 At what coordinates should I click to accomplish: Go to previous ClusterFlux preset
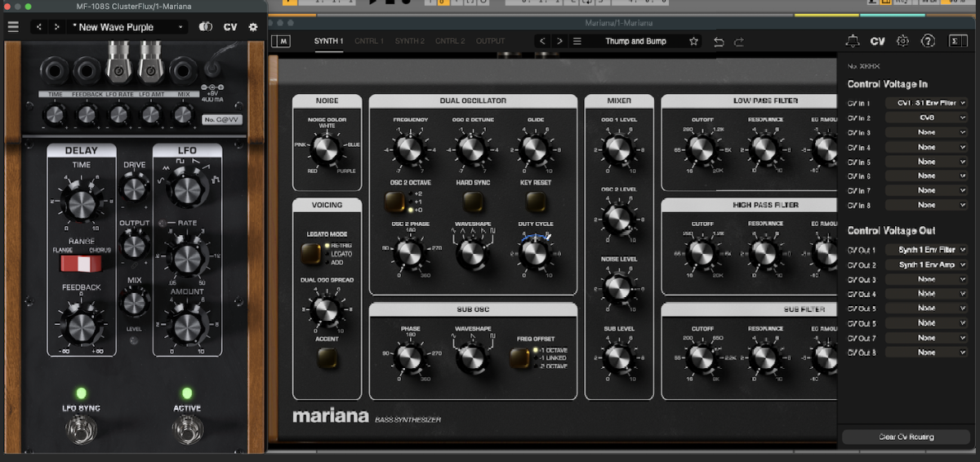click(39, 27)
